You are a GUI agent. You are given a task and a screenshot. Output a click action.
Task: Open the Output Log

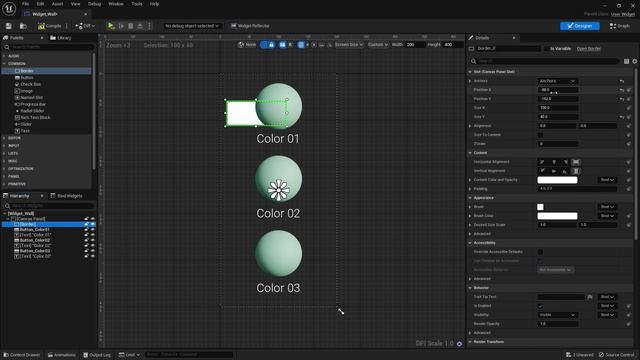pyautogui.click(x=97, y=355)
